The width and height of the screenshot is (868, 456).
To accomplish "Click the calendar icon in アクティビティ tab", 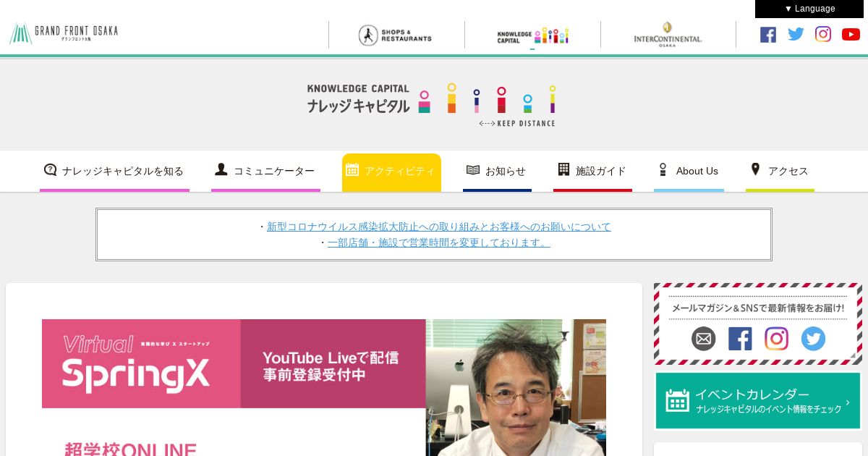I will point(352,169).
